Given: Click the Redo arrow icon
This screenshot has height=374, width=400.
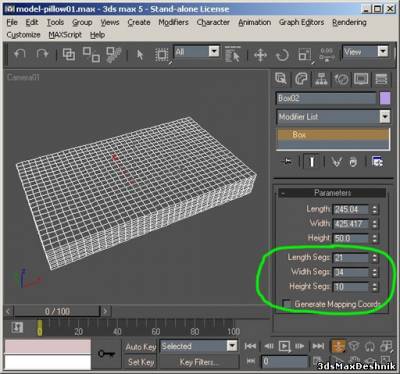Looking at the screenshot, I should (42, 55).
